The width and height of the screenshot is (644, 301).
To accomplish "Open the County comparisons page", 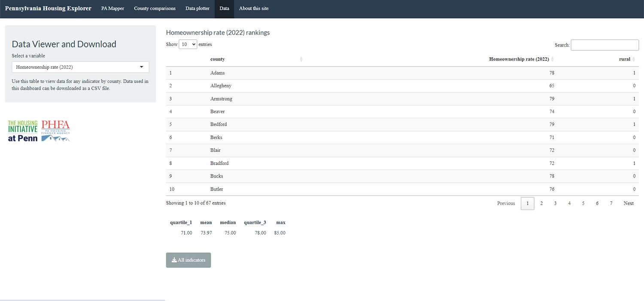I will [155, 8].
